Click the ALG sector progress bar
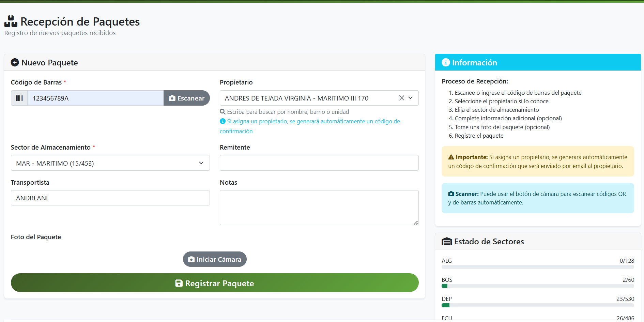Image resolution: width=644 pixels, height=322 pixels. click(x=538, y=267)
